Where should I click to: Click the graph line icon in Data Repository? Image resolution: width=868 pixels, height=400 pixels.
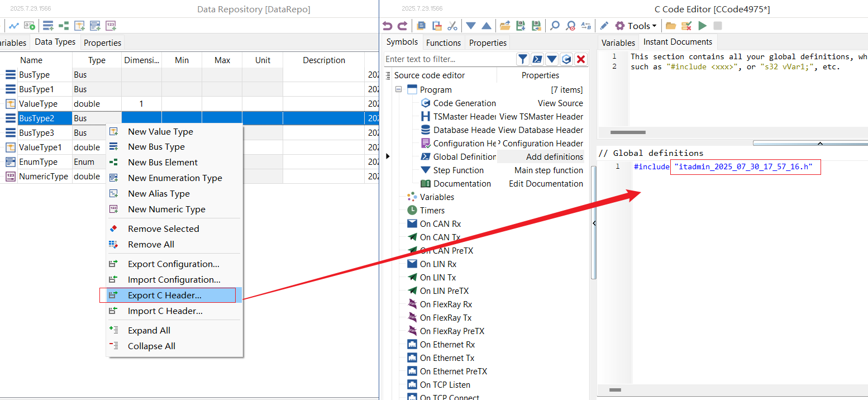(14, 26)
